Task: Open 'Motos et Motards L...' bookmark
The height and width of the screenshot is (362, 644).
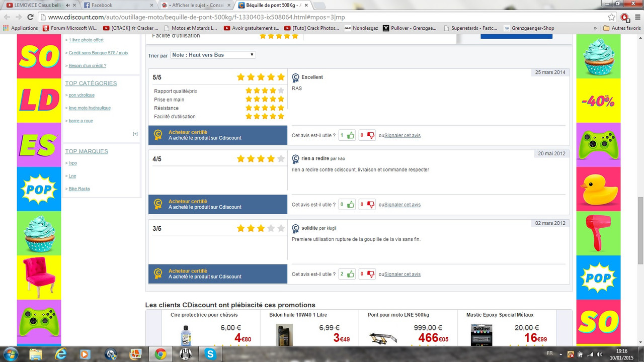Action: pos(190,28)
